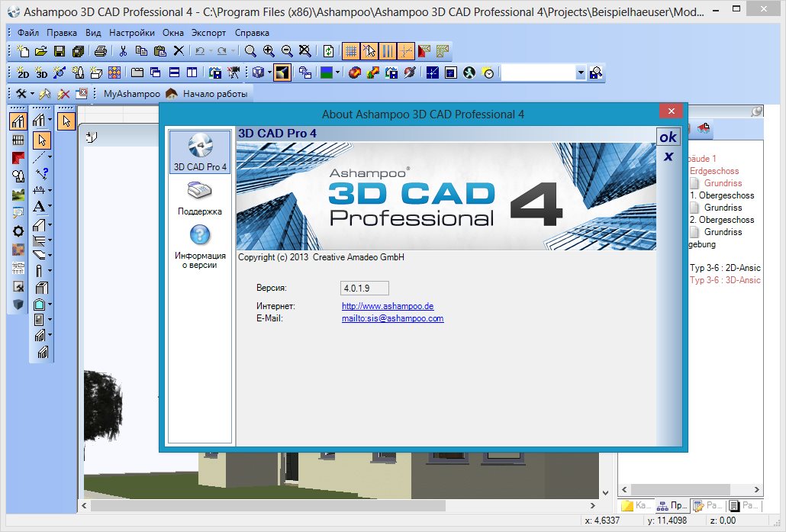786x532 pixels.
Task: Click the blue-green background color swatch
Action: (327, 73)
